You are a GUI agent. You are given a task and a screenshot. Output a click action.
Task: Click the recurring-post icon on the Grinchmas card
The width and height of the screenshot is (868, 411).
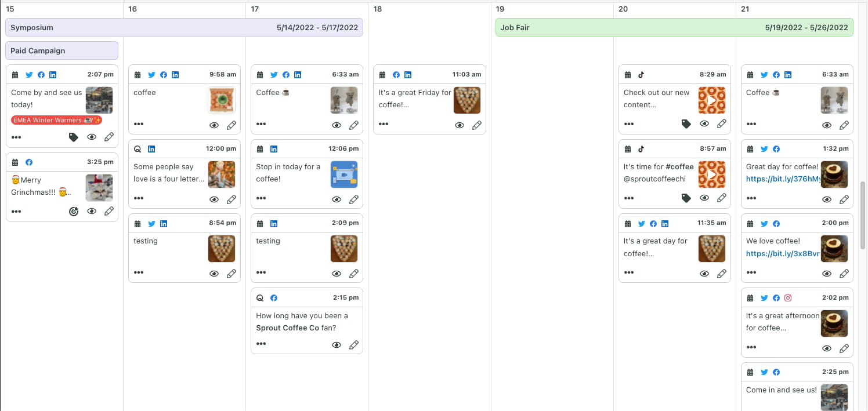[74, 211]
